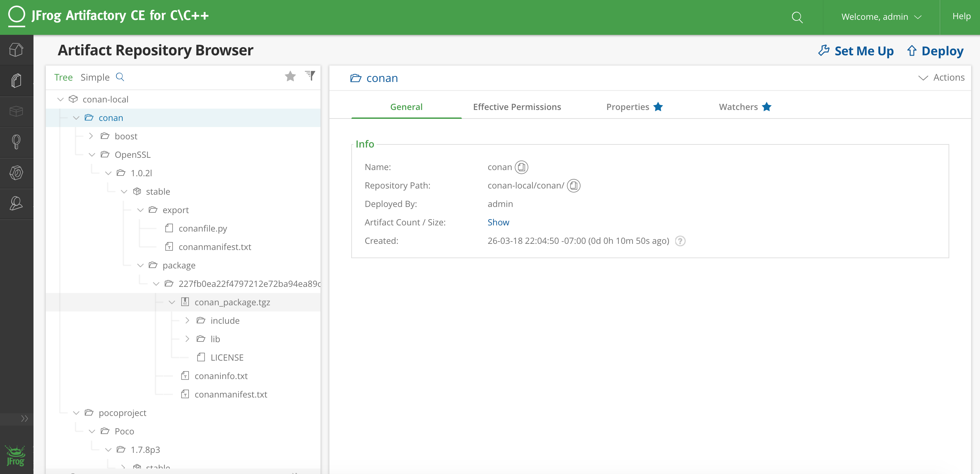This screenshot has width=980, height=474.
Task: Toggle the Tree view mode
Action: (x=63, y=77)
